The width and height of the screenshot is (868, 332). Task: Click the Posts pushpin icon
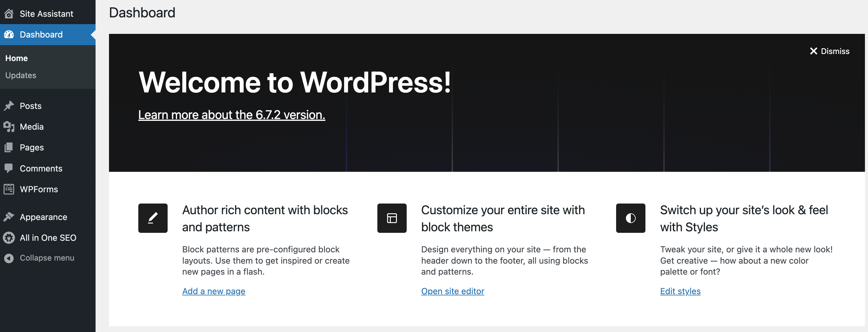(9, 106)
